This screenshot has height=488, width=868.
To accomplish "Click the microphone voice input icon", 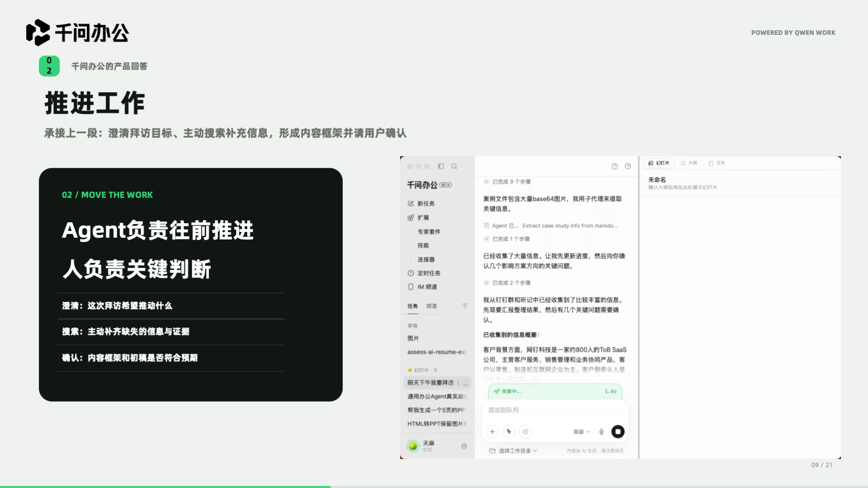I will click(601, 432).
